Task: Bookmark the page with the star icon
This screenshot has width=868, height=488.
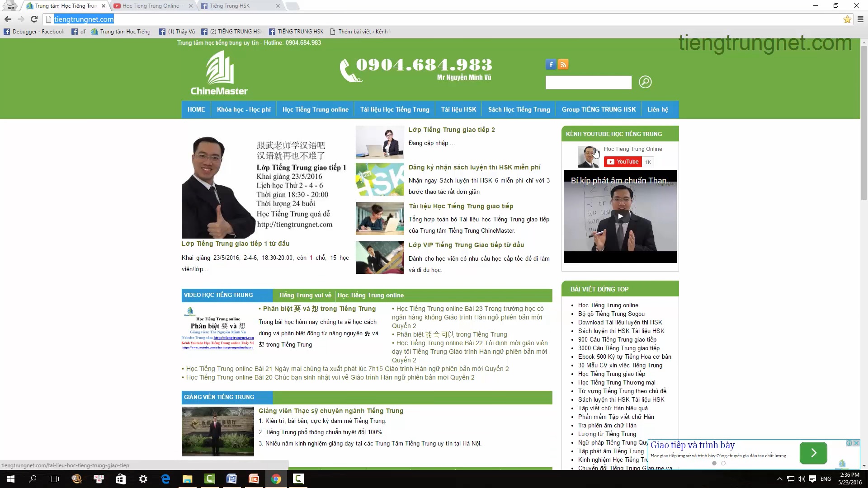Action: click(847, 19)
